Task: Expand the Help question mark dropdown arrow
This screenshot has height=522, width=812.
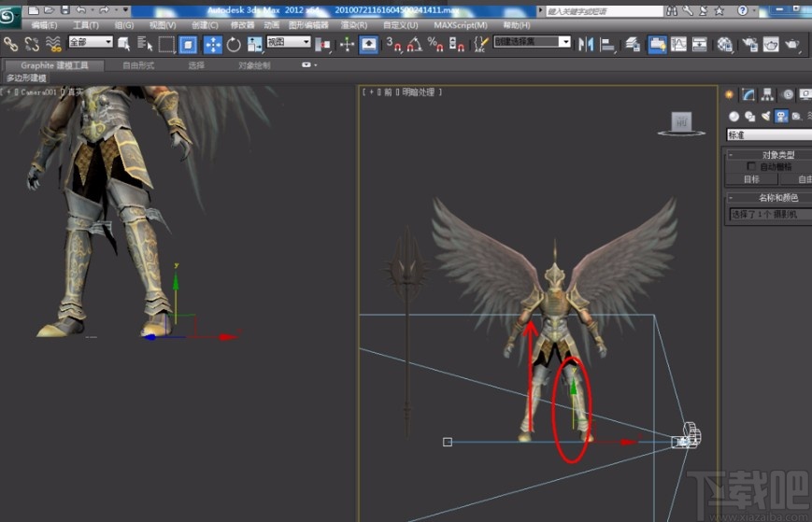Action: (754, 10)
